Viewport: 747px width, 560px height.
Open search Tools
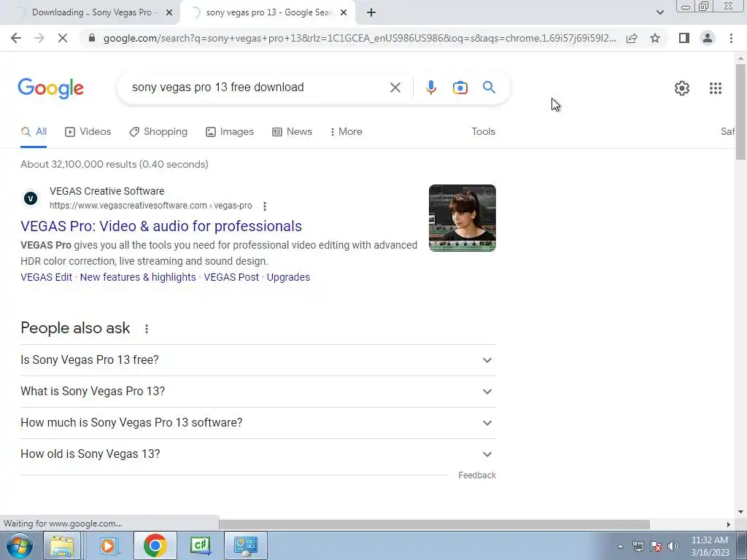[483, 131]
